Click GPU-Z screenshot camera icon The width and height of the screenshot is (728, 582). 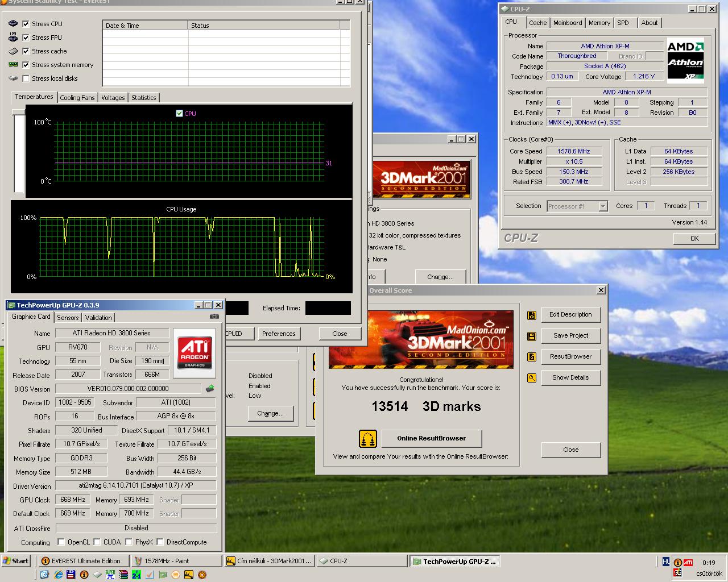click(214, 317)
